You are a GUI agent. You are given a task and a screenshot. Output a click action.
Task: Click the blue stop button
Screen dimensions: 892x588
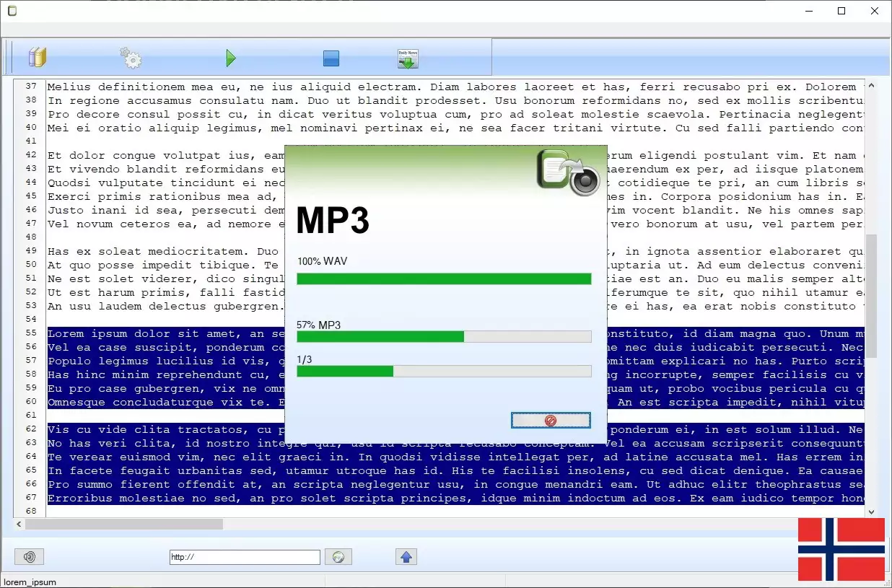331,58
